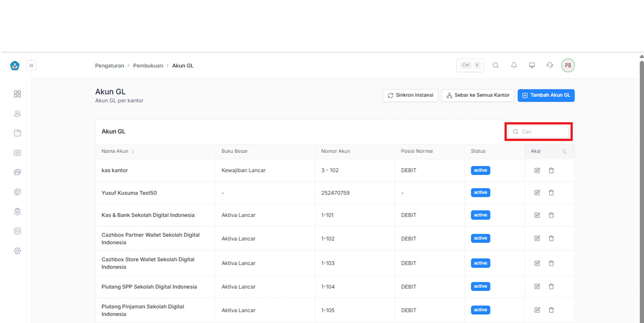Click account number 1-104
This screenshot has width=644, height=323.
click(328, 287)
